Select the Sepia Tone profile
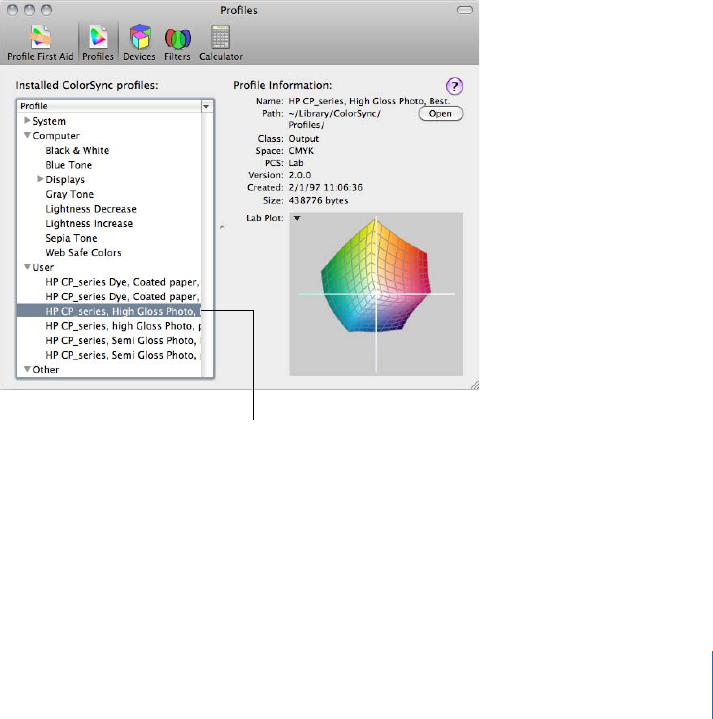Viewport: 713px width, 719px height. pos(71,238)
